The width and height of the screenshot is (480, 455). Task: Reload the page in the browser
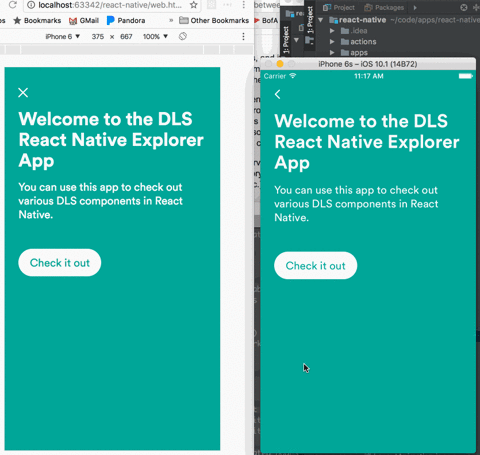13,5
